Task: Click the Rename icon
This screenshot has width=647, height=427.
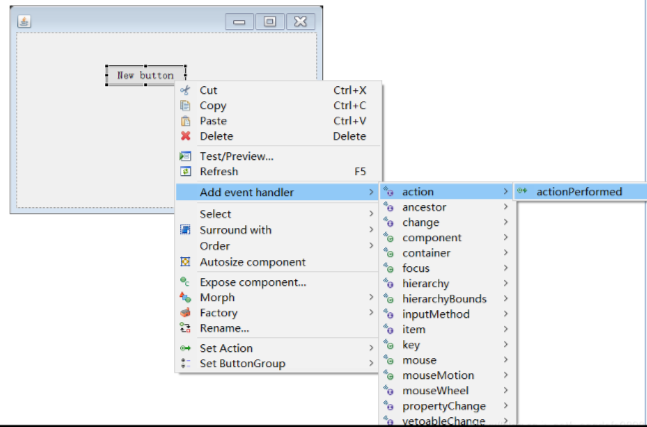Action: point(185,328)
